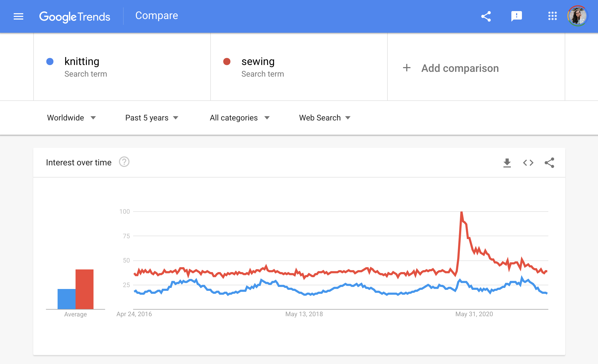Download the Interest over time data
Image resolution: width=598 pixels, height=364 pixels.
[x=507, y=163]
